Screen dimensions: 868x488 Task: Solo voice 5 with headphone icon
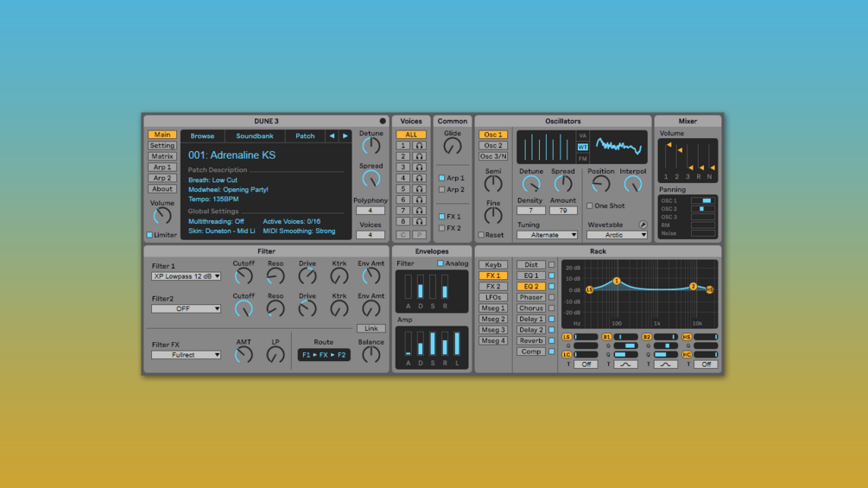pyautogui.click(x=419, y=188)
